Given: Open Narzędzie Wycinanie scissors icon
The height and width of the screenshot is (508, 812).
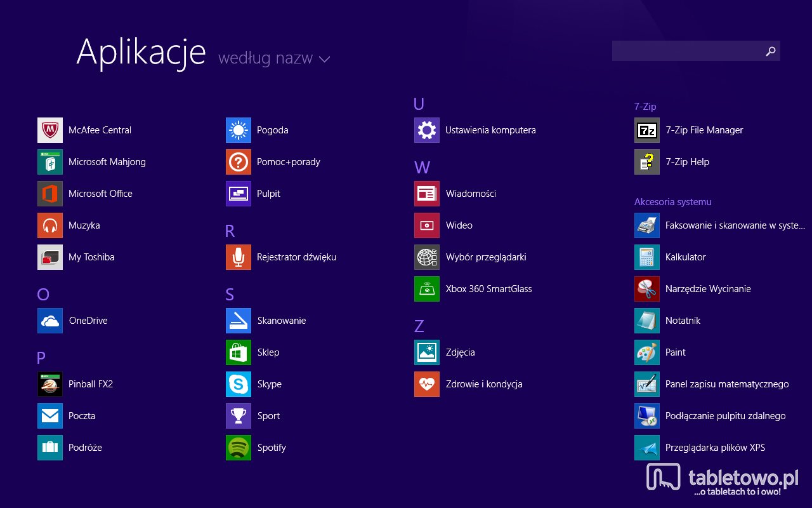Looking at the screenshot, I should pos(647,289).
